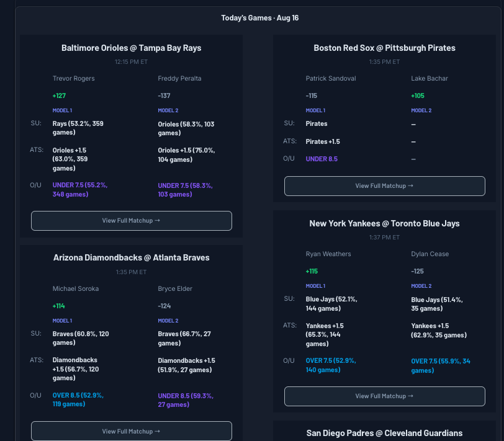This screenshot has width=504, height=441.
Task: Click the -125 Blue Jays moneyline
Action: [417, 272]
